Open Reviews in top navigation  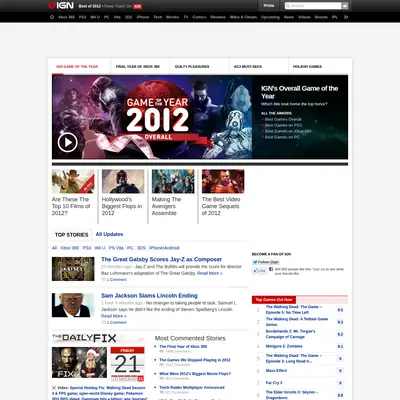click(x=218, y=17)
